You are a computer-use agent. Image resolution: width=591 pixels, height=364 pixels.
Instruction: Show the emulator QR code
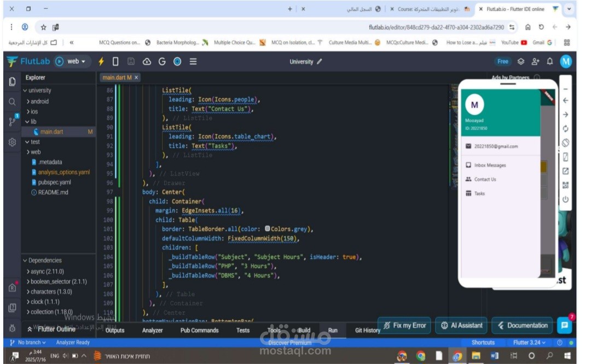tap(565, 185)
